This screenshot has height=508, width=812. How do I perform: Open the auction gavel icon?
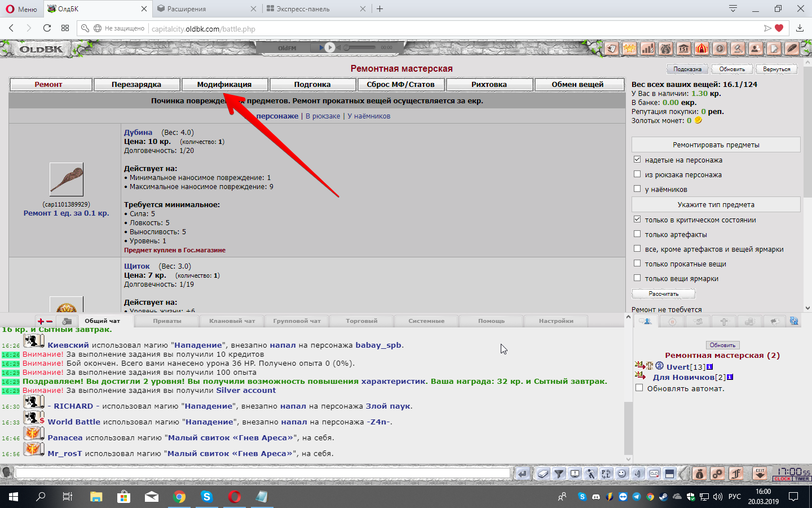[x=738, y=49]
